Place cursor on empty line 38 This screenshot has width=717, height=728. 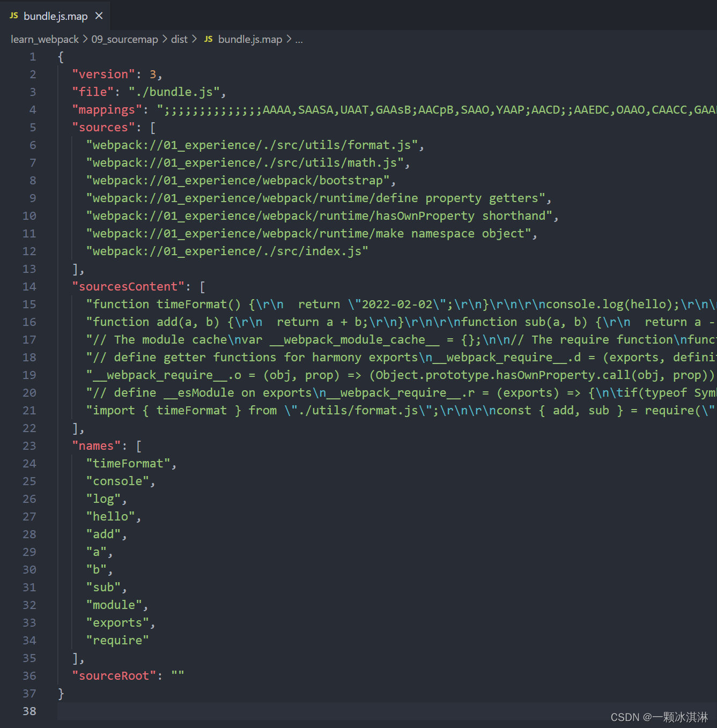pyautogui.click(x=387, y=711)
